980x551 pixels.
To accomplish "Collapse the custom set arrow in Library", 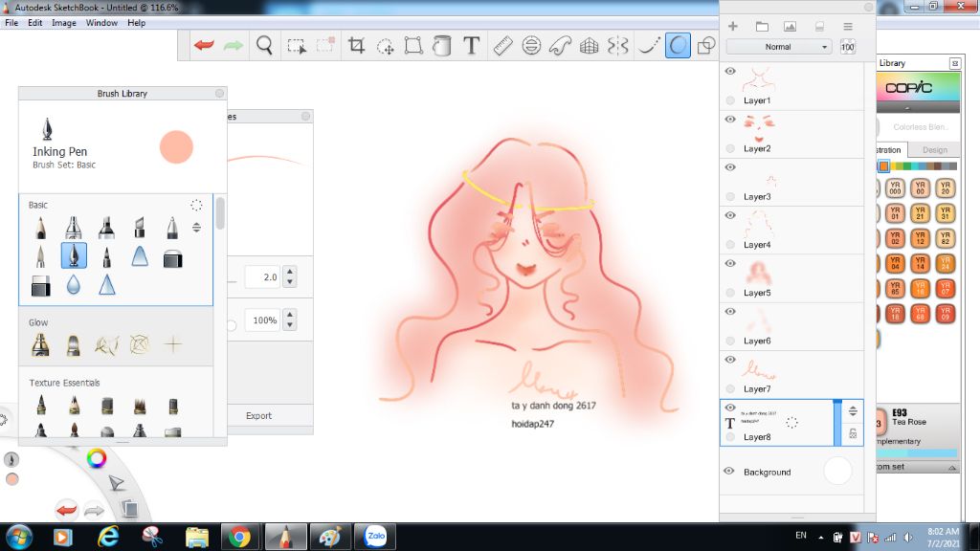I will [952, 467].
